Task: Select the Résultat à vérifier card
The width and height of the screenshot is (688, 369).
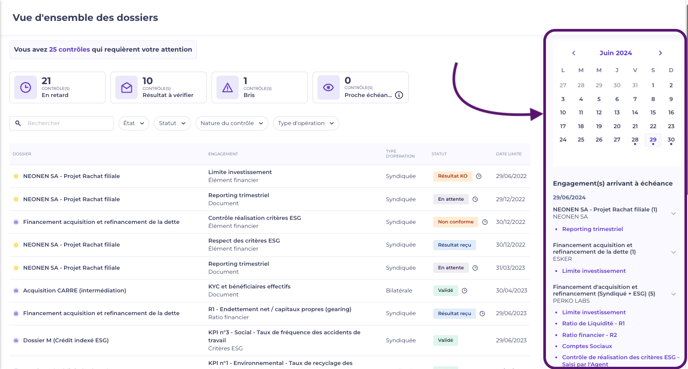Action: 158,87
